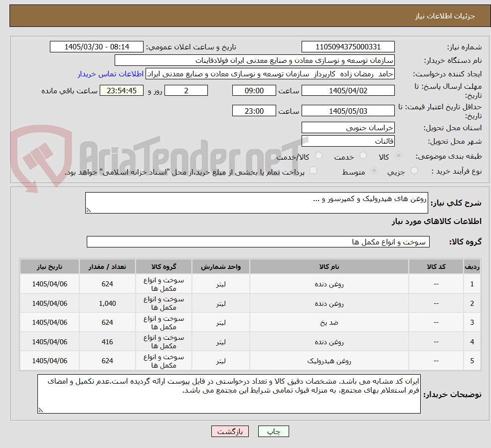Viewport: 491px width, 448px height.
Task: Click روغن دنده in row 1
Action: pyautogui.click(x=329, y=284)
